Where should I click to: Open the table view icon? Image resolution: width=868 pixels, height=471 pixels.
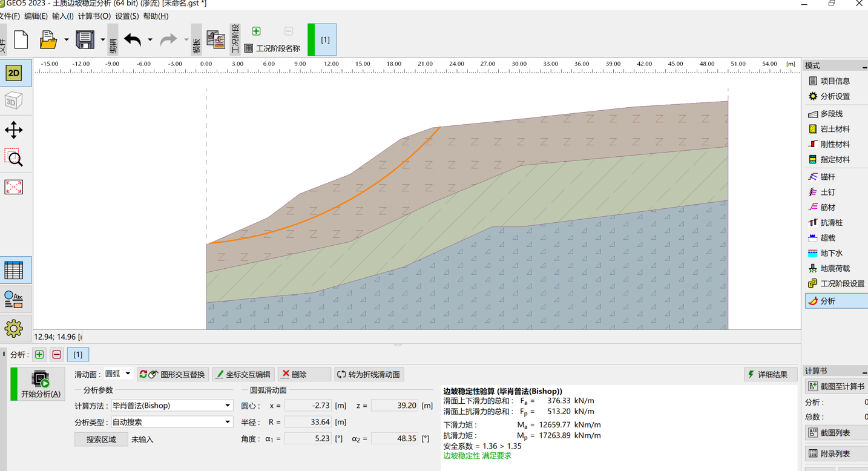[14, 270]
